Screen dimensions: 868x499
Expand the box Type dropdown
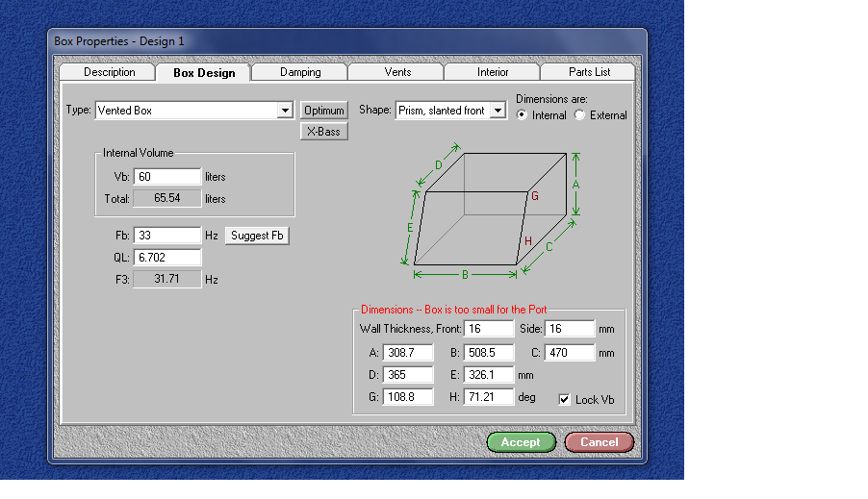click(x=285, y=111)
